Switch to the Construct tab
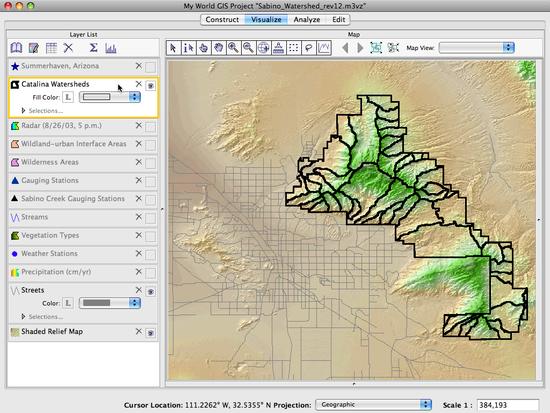Image resolution: width=550 pixels, height=413 pixels. (222, 20)
